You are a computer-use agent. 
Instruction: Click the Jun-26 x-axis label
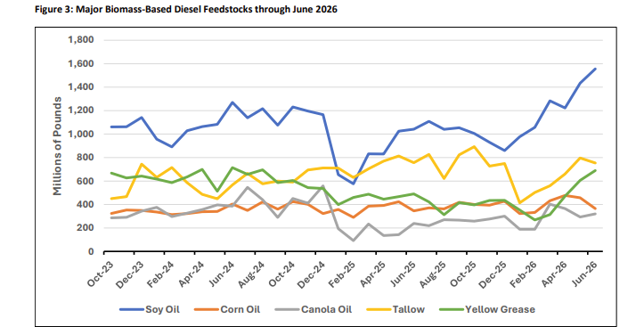(587, 274)
